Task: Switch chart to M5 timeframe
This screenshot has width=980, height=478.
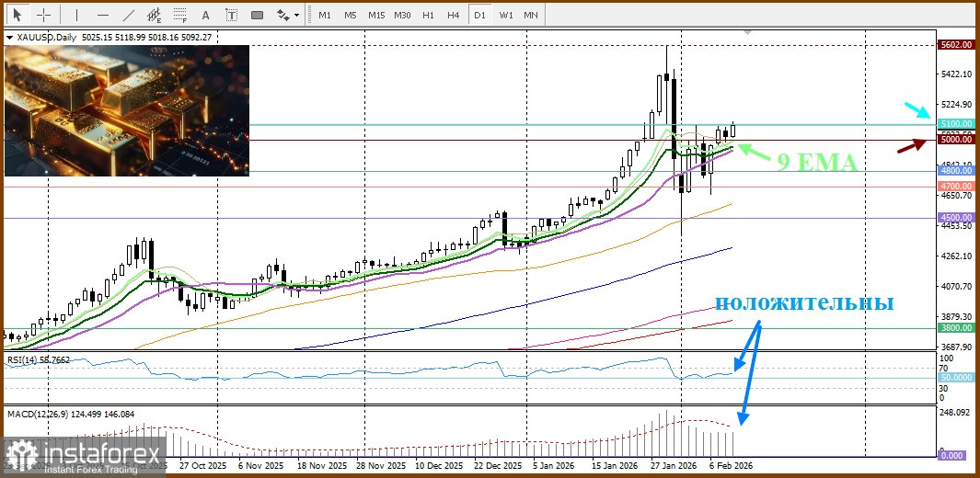Action: coord(350,15)
